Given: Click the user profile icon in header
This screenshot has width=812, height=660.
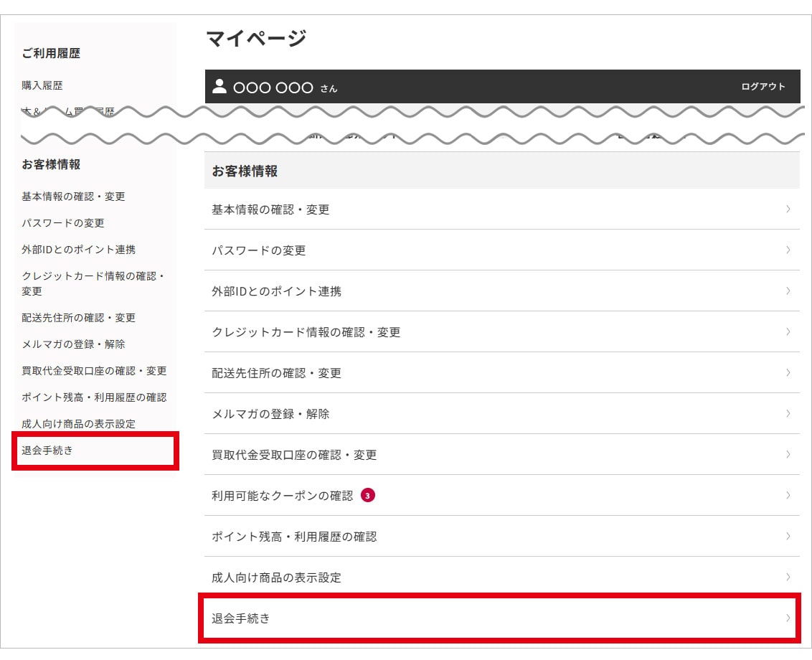Looking at the screenshot, I should 219,87.
